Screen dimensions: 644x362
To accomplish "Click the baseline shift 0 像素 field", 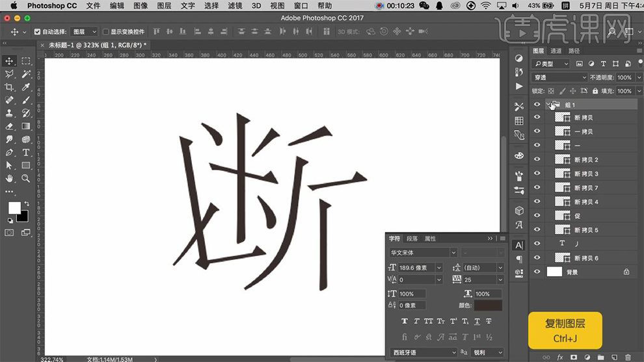I will coord(412,305).
